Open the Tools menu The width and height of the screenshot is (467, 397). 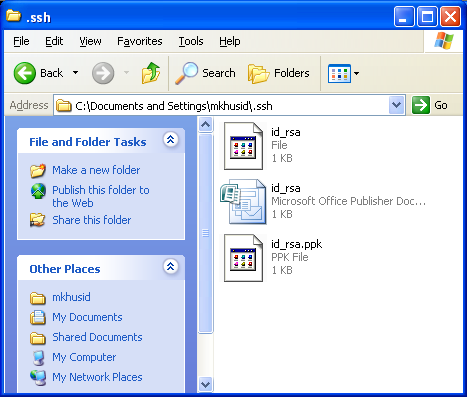pyautogui.click(x=191, y=41)
